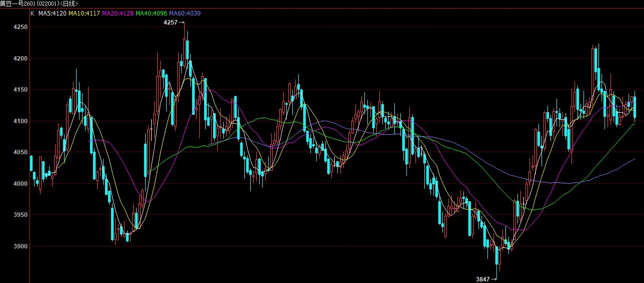The image size is (644, 283).
Task: Select the green MA40:4096 legend
Action: click(152, 14)
